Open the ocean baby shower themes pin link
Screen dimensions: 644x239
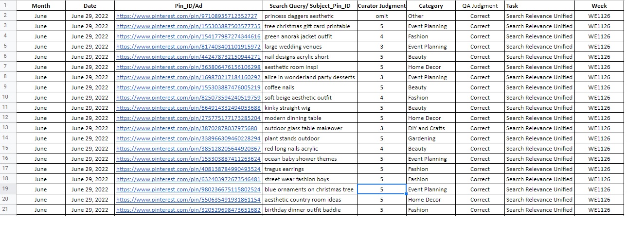coord(188,159)
